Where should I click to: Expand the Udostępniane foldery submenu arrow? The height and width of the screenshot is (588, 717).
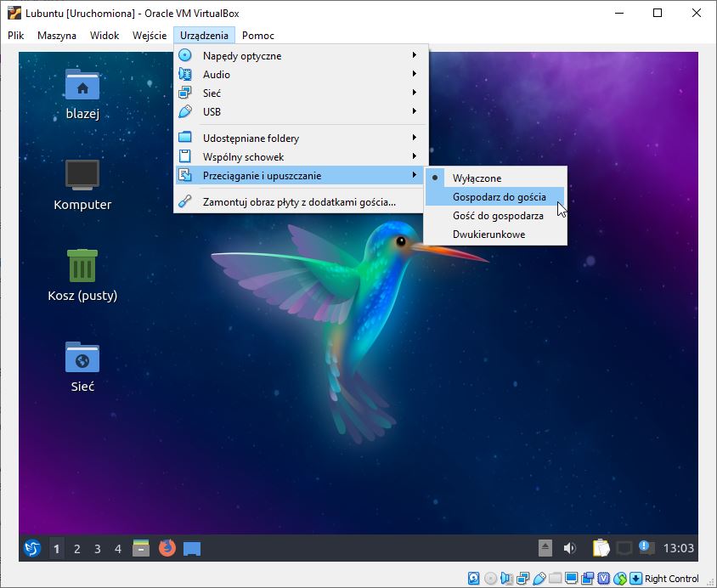click(x=414, y=137)
